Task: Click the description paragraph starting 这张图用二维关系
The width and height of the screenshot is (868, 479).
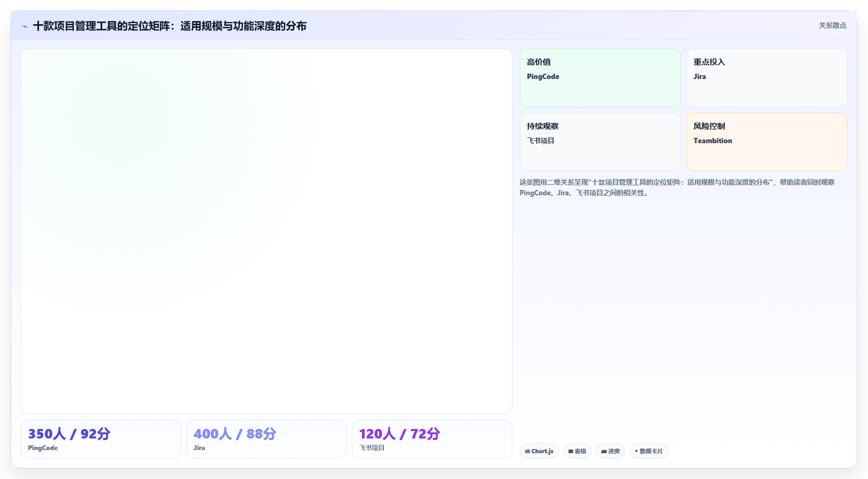Action: (x=677, y=187)
